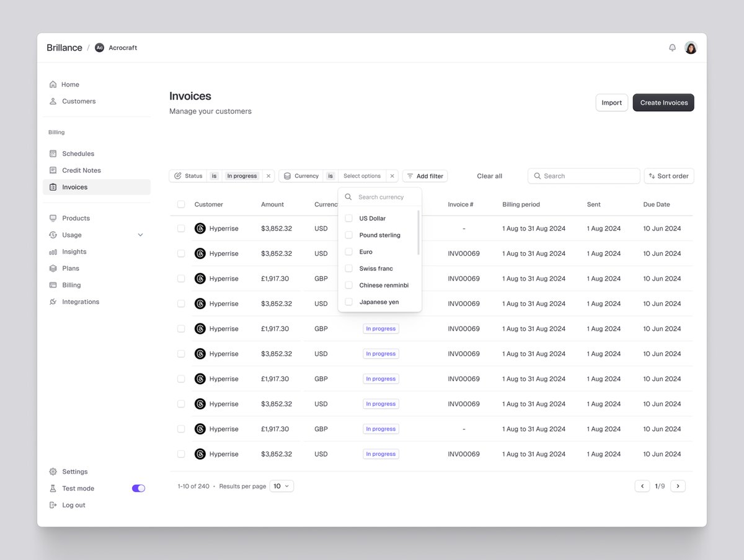Open the user profile avatar
Screen dimensions: 744x560
(x=691, y=48)
